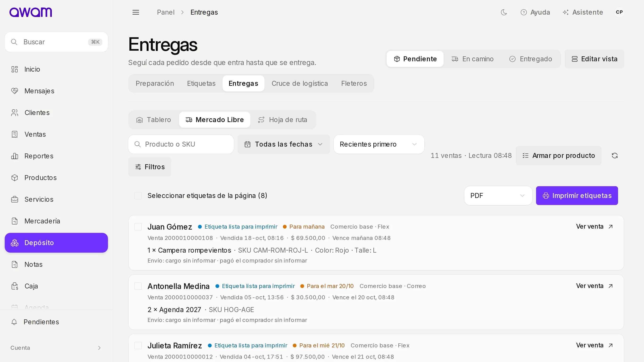Open the Asistente panel
Image resolution: width=644 pixels, height=362 pixels.
coord(583,12)
